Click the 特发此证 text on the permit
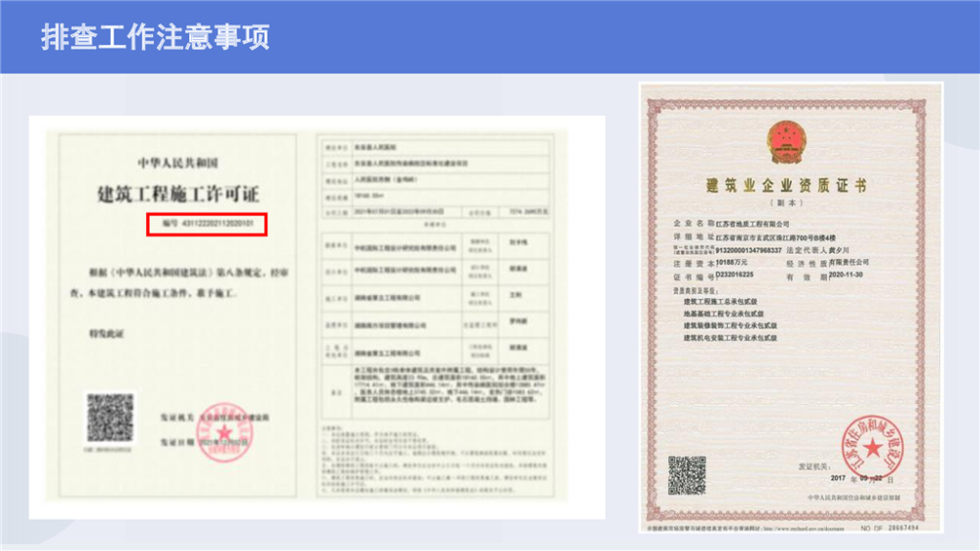The height and width of the screenshot is (551, 980). coord(108,334)
